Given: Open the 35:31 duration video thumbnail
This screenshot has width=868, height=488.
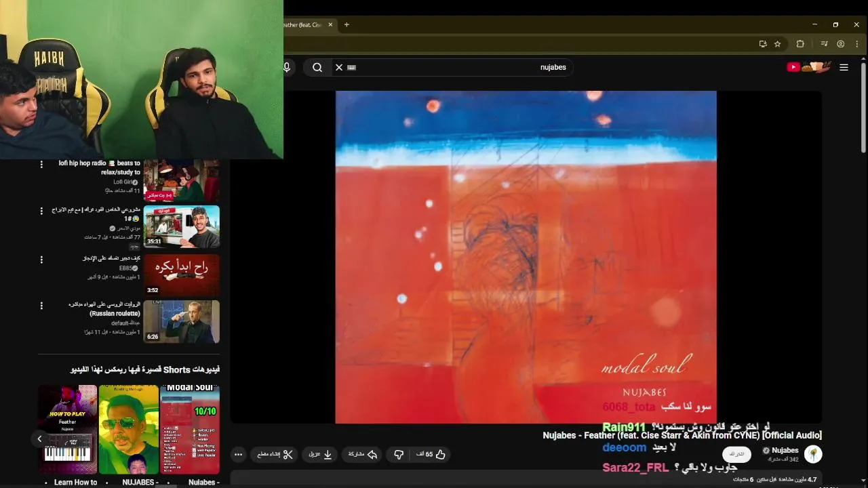Looking at the screenshot, I should (x=182, y=227).
